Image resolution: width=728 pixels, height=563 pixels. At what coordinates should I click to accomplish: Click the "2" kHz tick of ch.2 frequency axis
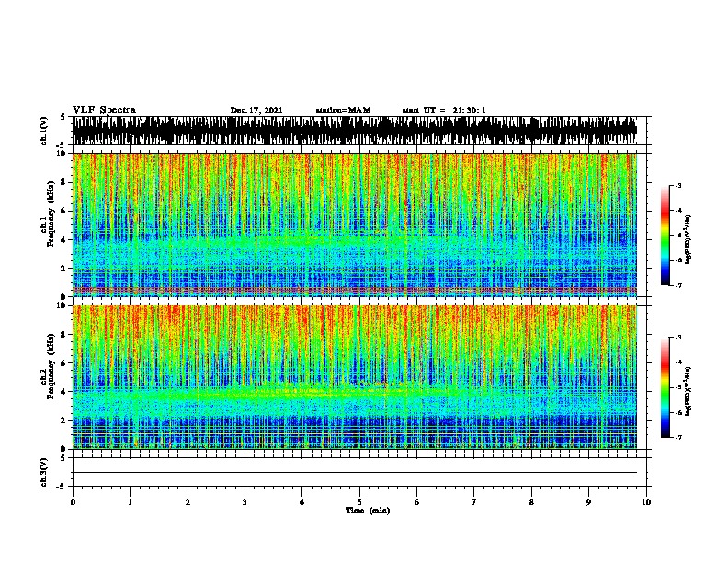point(64,420)
